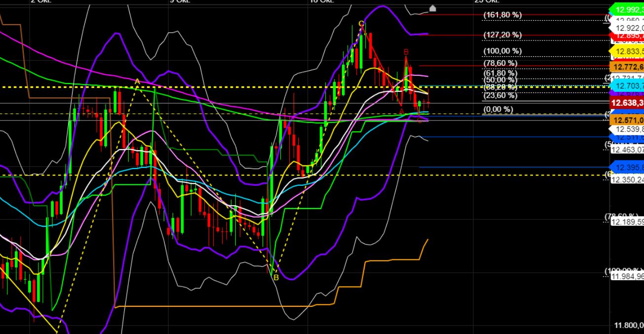The image size is (644, 334).
Task: Click the red 12.638 last price label
Action: coord(626,102)
